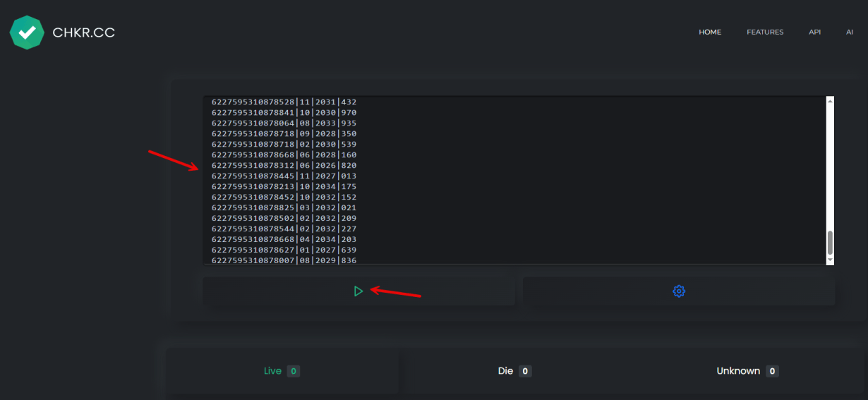Switch to the Die results tab

click(x=515, y=371)
